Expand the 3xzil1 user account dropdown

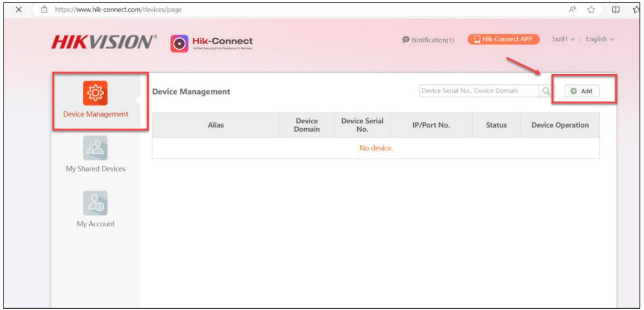pyautogui.click(x=563, y=39)
